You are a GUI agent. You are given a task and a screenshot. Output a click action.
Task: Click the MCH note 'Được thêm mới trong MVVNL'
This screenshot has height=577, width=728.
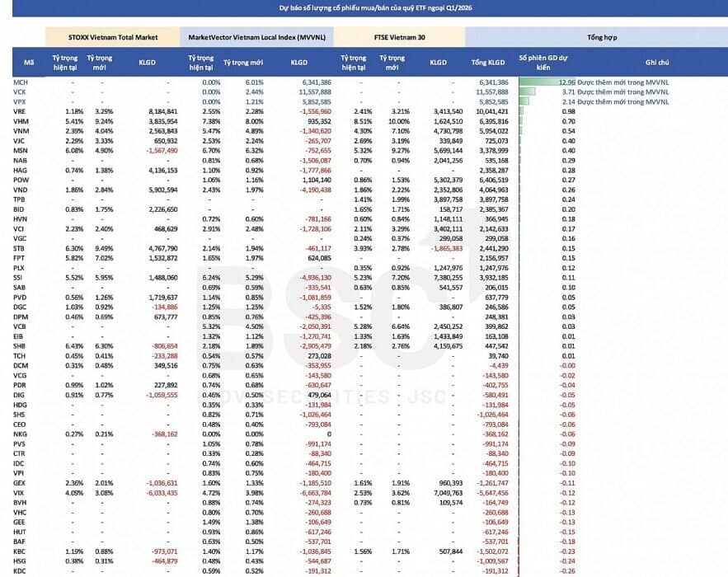click(623, 82)
